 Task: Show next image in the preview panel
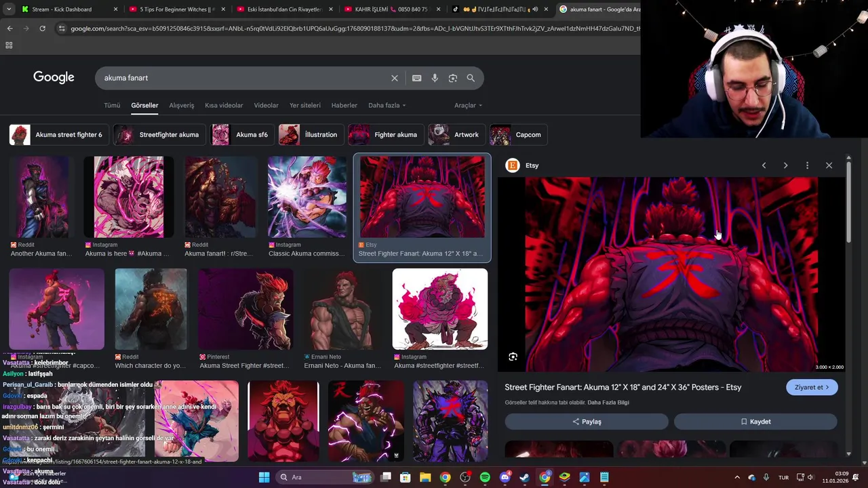(785, 165)
